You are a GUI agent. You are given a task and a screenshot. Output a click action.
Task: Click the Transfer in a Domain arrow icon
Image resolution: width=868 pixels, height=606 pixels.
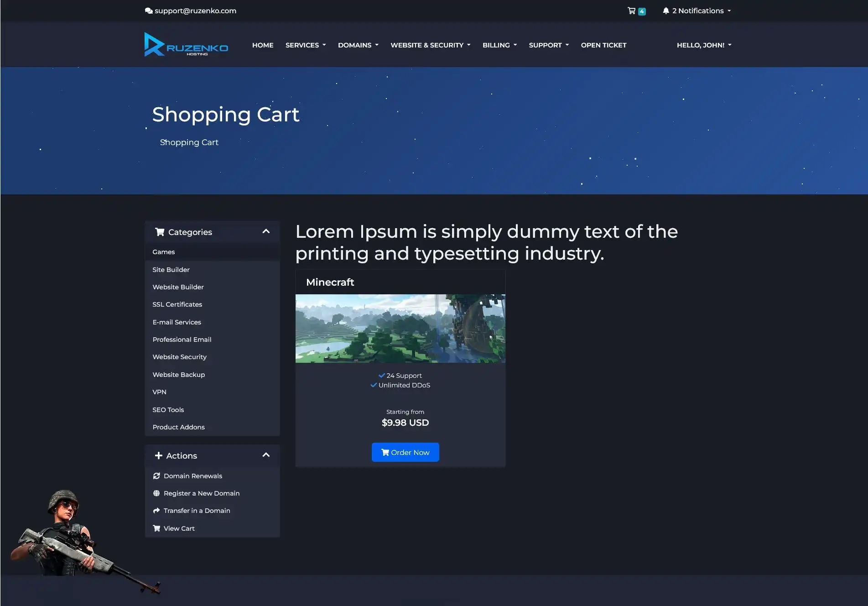(156, 511)
